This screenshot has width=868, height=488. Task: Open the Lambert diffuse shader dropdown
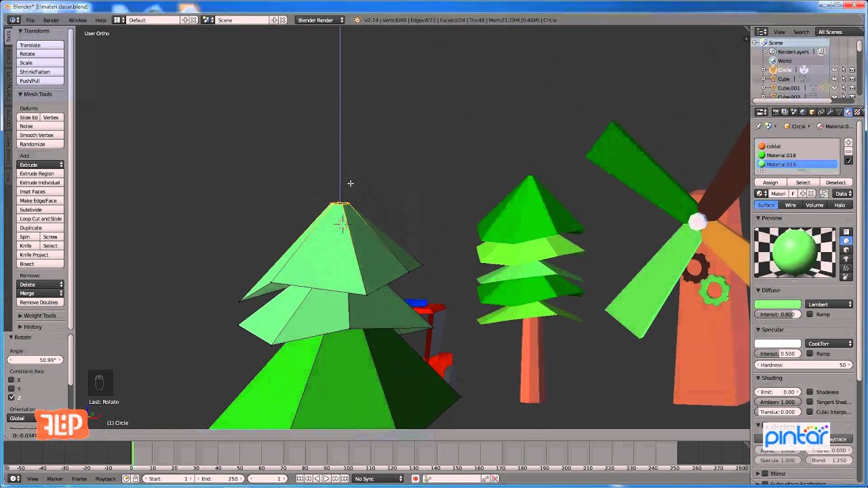point(829,304)
